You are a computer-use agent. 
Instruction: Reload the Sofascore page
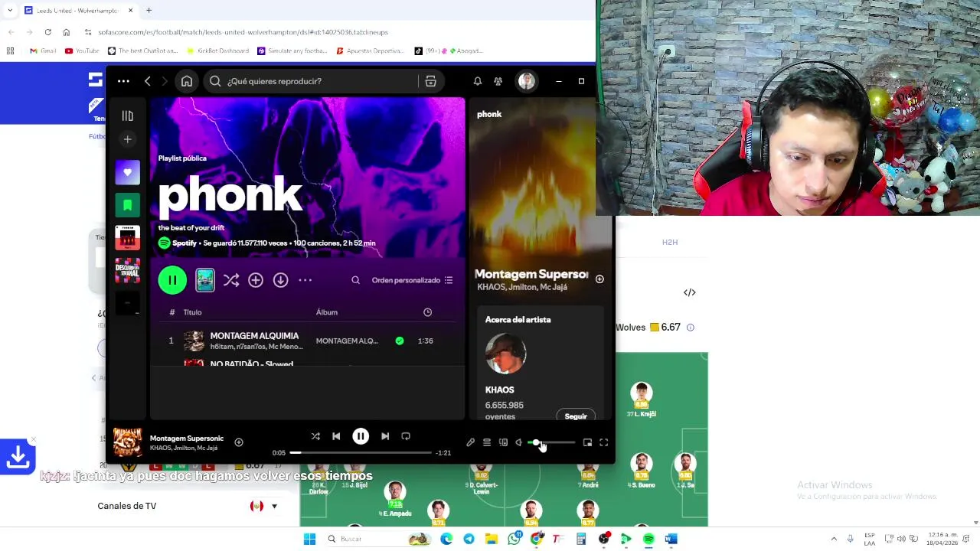47,32
